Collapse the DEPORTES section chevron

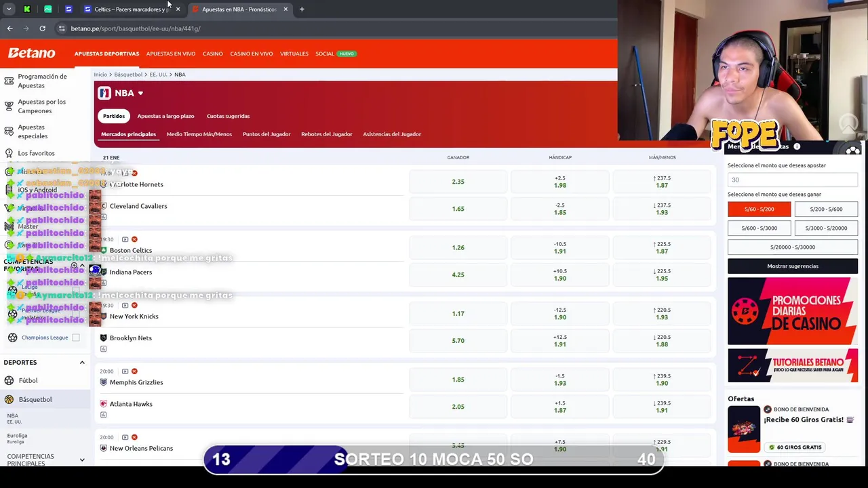pos(82,363)
